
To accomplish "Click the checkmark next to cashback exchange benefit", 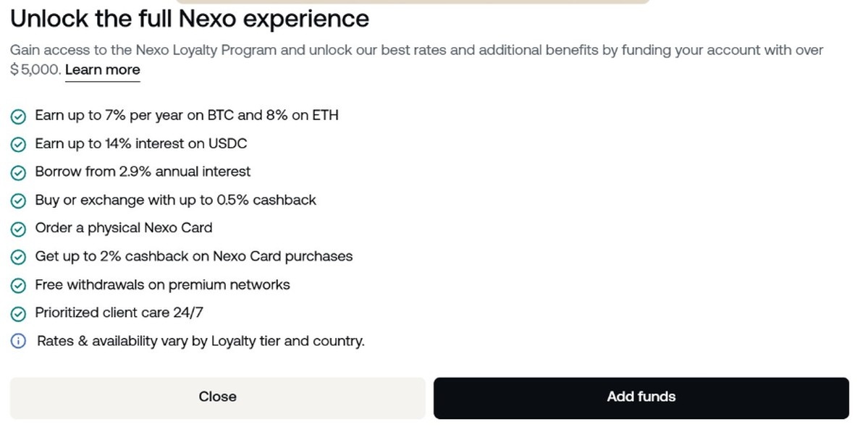I will pyautogui.click(x=18, y=200).
